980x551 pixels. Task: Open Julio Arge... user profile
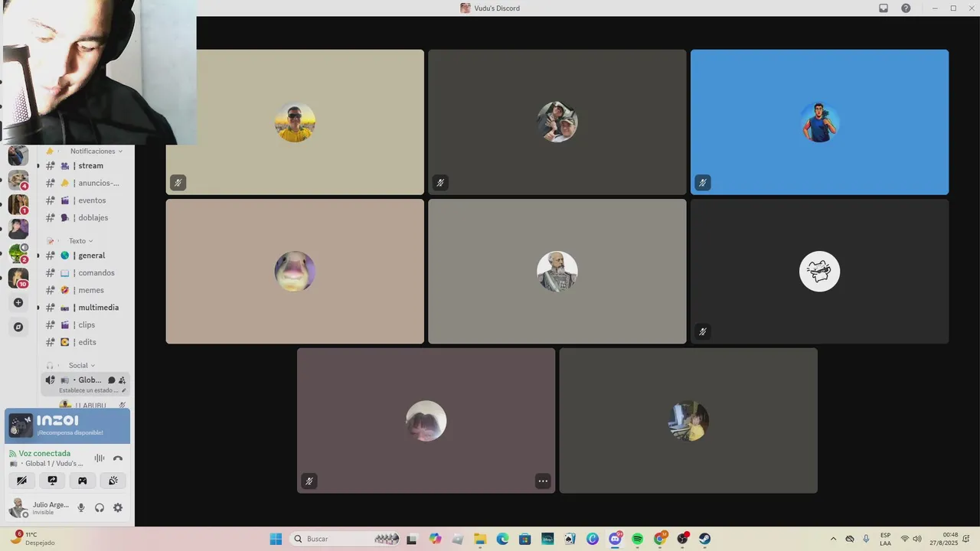[38, 507]
